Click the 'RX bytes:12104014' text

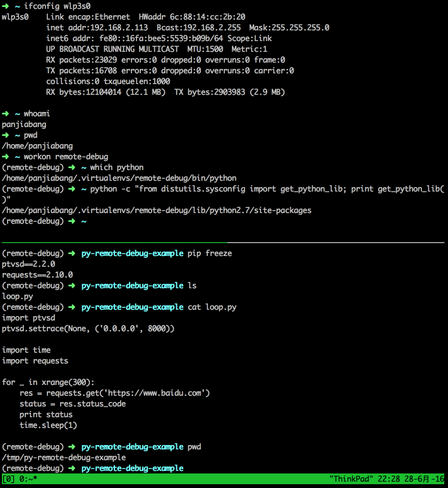(x=83, y=92)
